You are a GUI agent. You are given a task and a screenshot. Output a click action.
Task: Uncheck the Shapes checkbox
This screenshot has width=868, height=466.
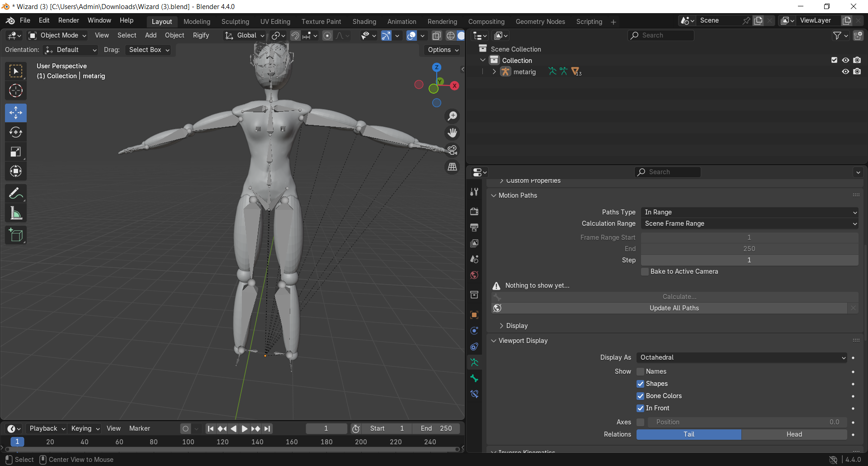point(640,384)
